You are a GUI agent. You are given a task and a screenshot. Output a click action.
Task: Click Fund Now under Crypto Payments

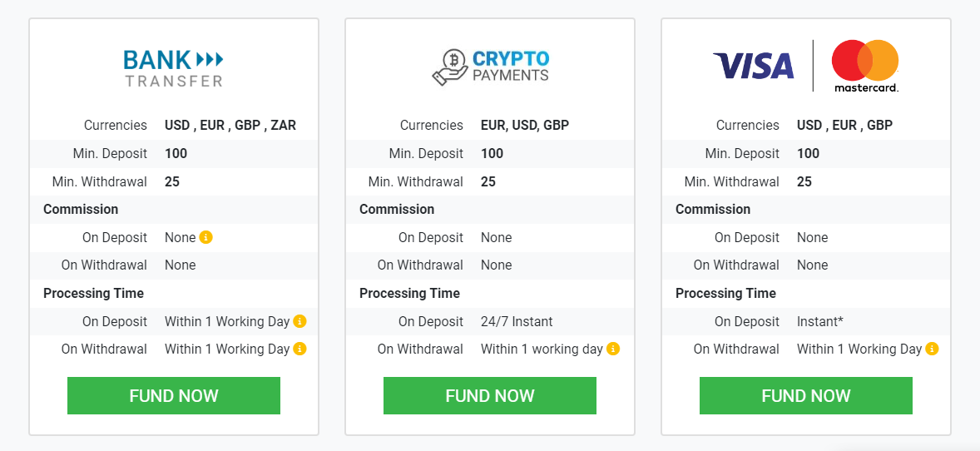490,395
